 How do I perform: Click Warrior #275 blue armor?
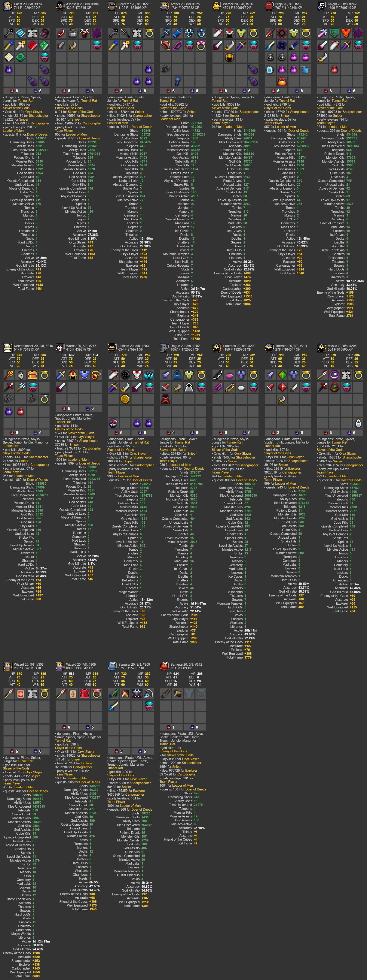(x=85, y=375)
